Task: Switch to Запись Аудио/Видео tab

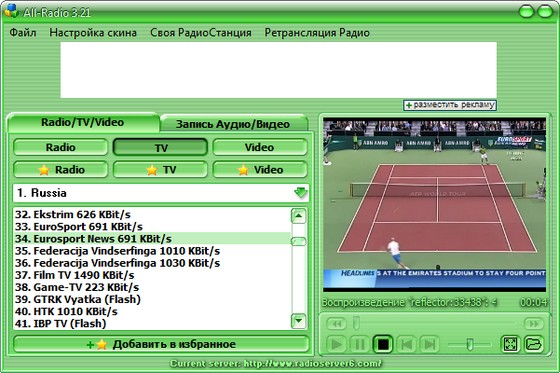Action: pos(233,124)
